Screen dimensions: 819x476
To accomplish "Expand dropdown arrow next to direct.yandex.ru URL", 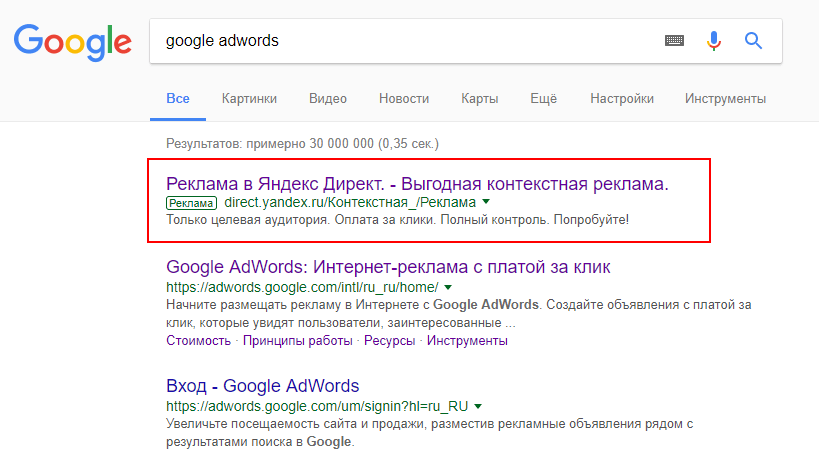I will (x=486, y=202).
